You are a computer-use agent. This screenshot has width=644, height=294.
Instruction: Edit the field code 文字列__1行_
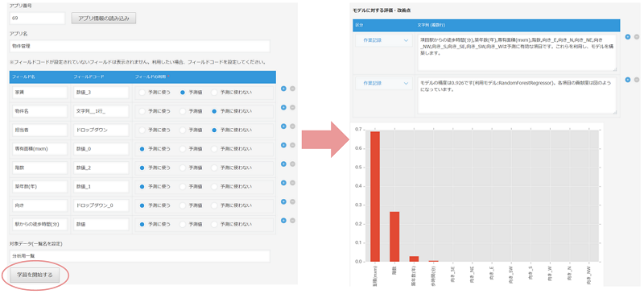101,111
